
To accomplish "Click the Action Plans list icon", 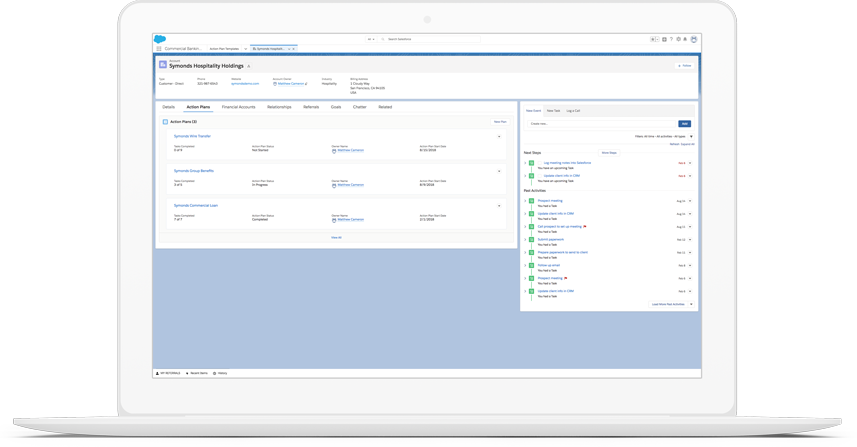I will [x=165, y=122].
